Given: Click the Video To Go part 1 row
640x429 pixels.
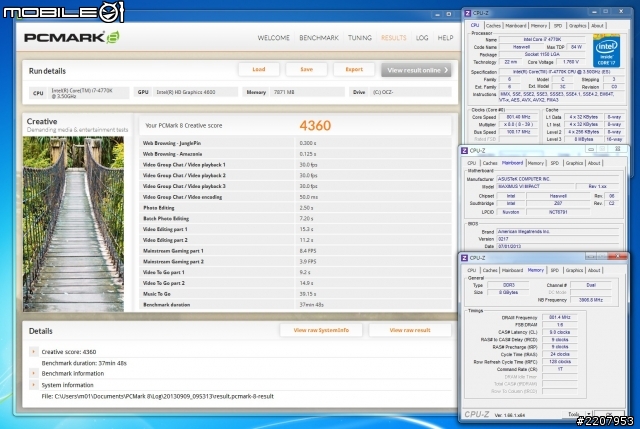Looking at the screenshot, I should tap(296, 272).
